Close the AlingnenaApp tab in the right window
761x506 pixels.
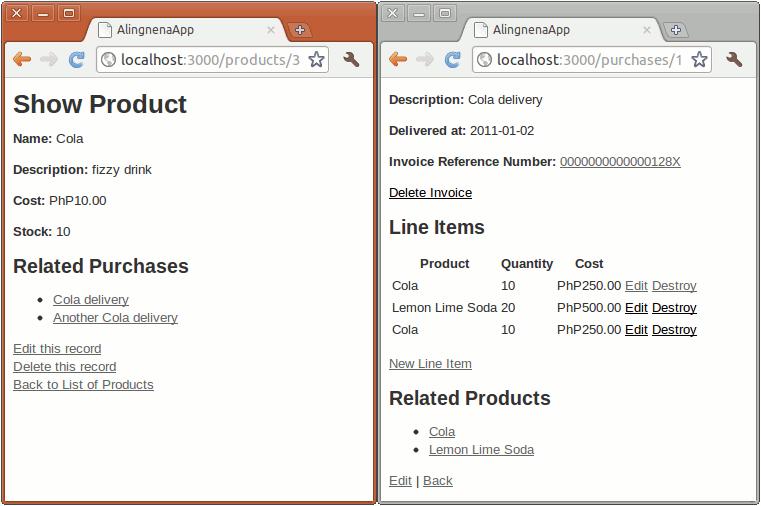click(x=647, y=30)
